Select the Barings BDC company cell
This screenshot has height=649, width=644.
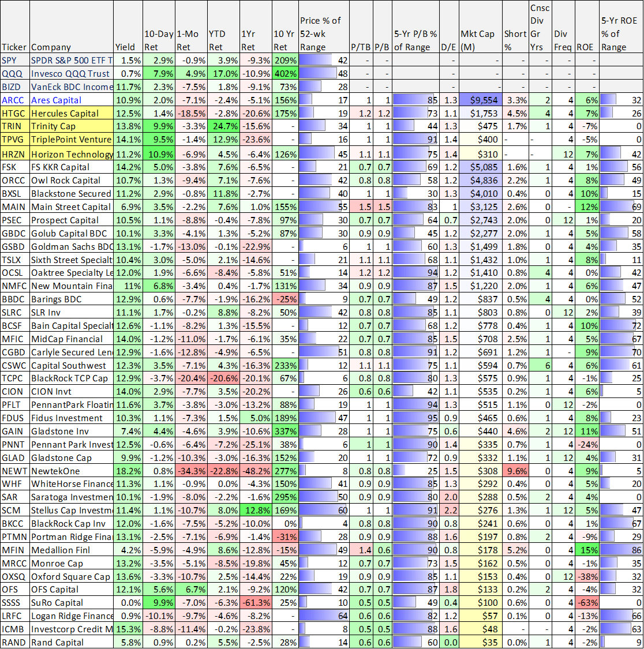(71, 299)
